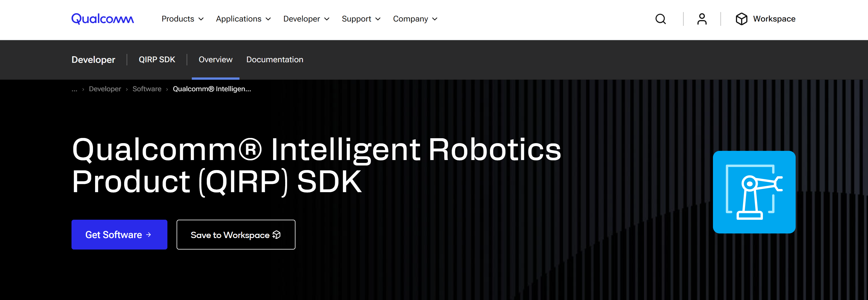Click the workspace icon inside Save to Workspace button
This screenshot has height=300, width=868.
276,235
